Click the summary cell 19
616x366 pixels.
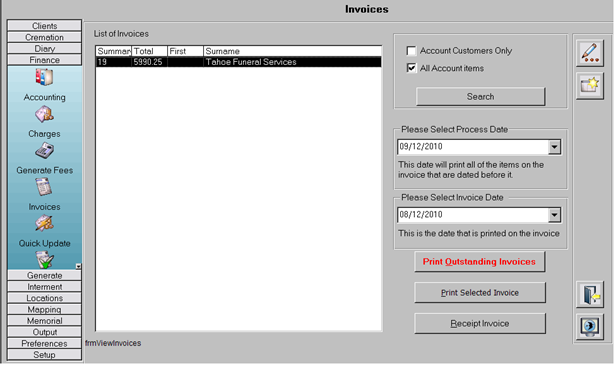(x=114, y=62)
